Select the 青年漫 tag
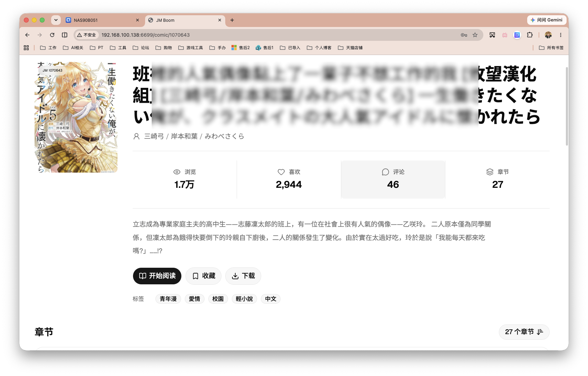 [x=168, y=299]
